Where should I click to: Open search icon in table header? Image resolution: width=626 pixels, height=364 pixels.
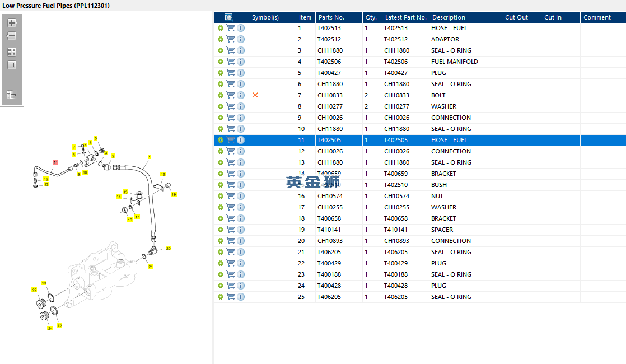[229, 17]
